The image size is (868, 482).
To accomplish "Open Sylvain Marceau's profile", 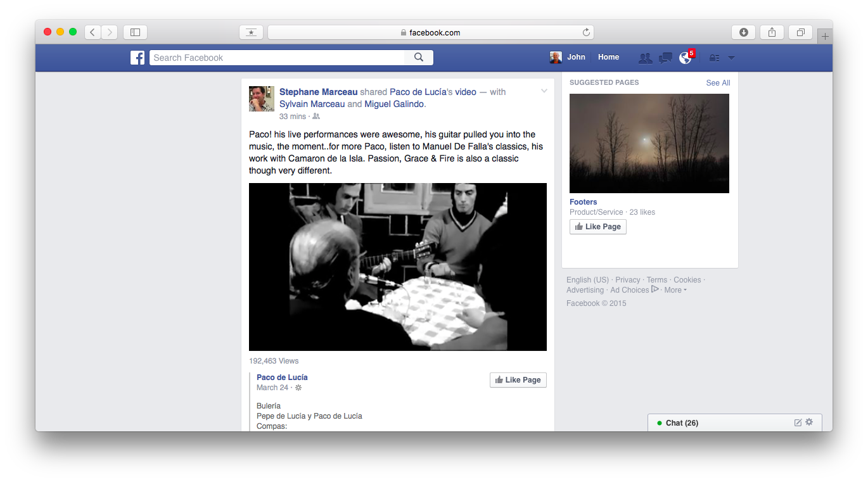I will 312,104.
